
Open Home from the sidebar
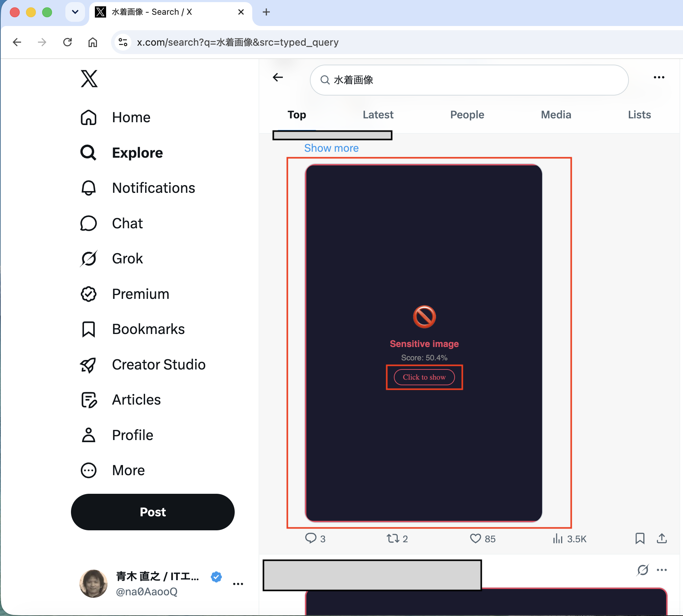(x=115, y=117)
